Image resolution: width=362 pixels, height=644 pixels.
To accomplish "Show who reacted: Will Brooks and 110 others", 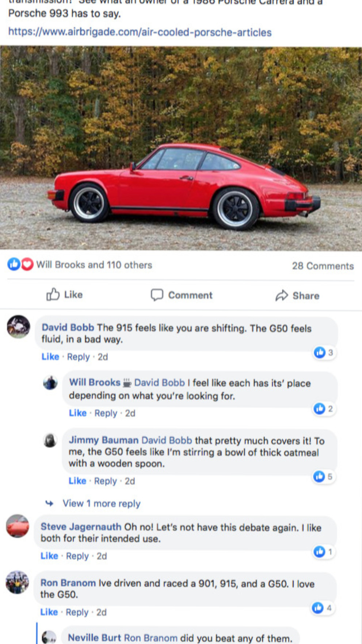I will pos(94,265).
